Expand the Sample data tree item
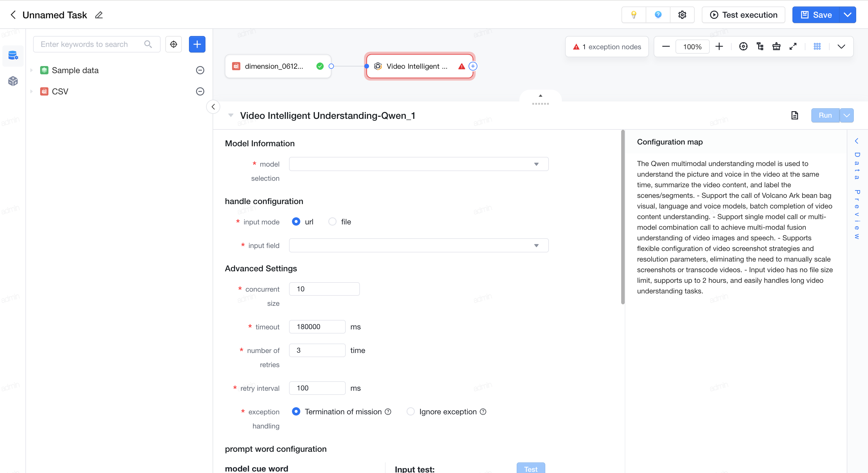Image resolution: width=868 pixels, height=473 pixels. [x=31, y=70]
